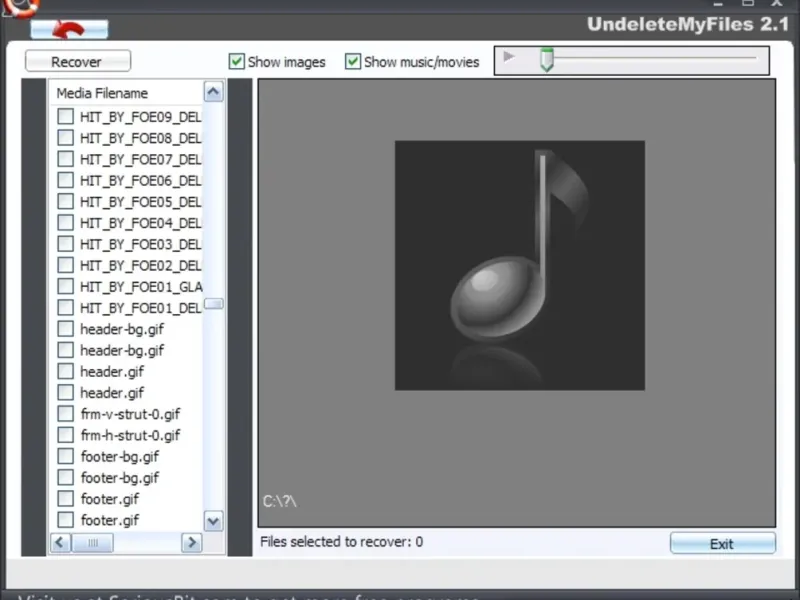Select the HIT_BY_FOE01_DEL file name
800x600 pixels.
tap(141, 308)
